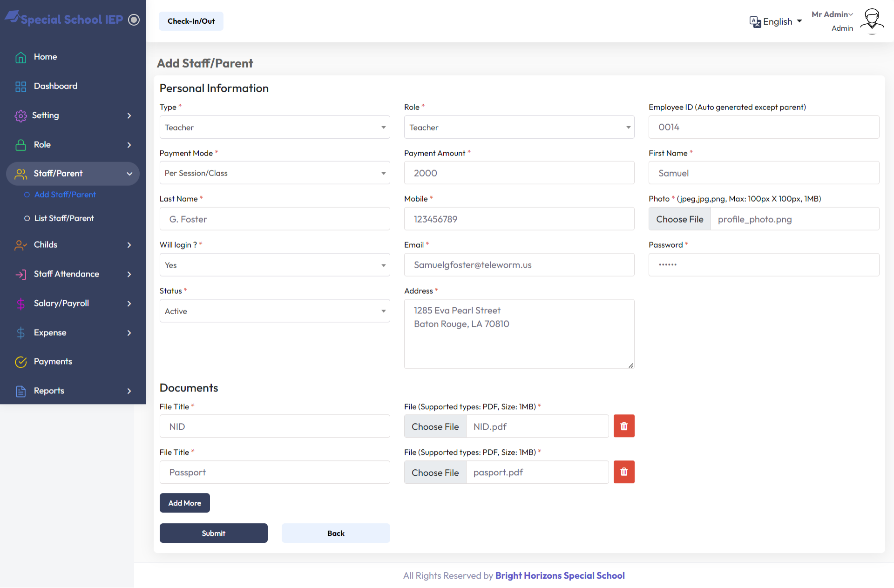Delete the pasport.pdf document row
This screenshot has width=894, height=588.
[x=623, y=472]
